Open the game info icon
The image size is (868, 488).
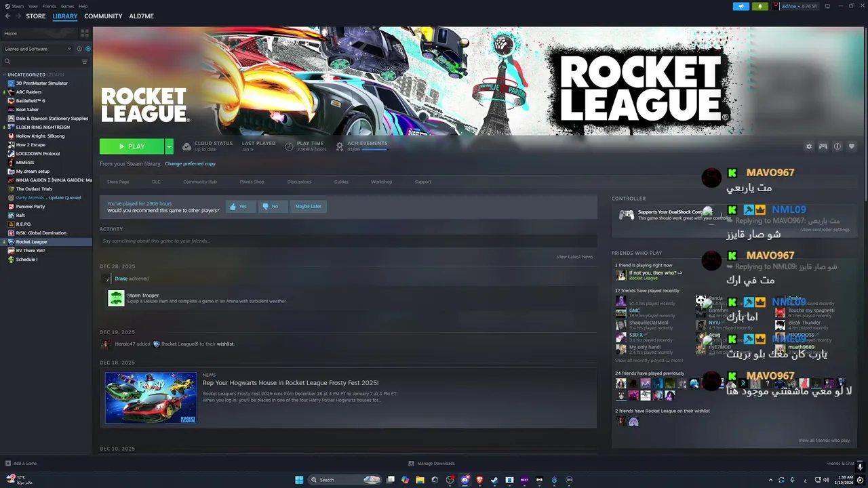pyautogui.click(x=837, y=146)
